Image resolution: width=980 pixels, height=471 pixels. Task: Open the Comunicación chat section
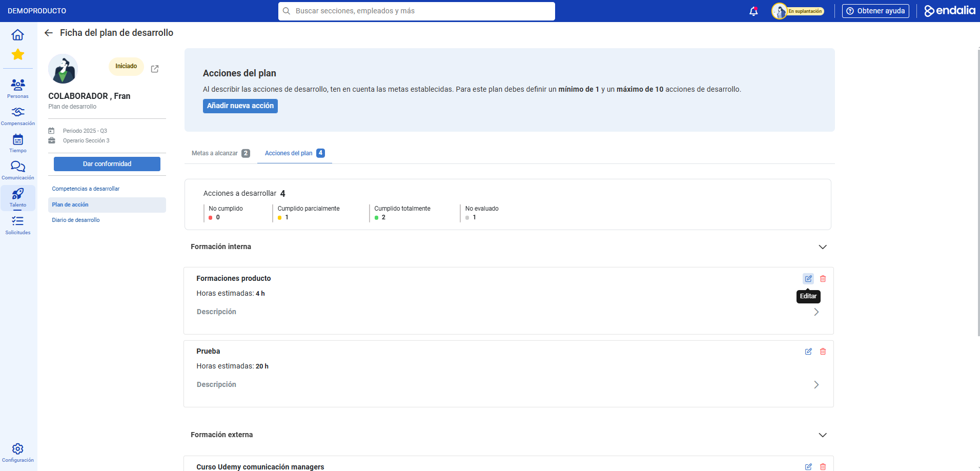[18, 171]
